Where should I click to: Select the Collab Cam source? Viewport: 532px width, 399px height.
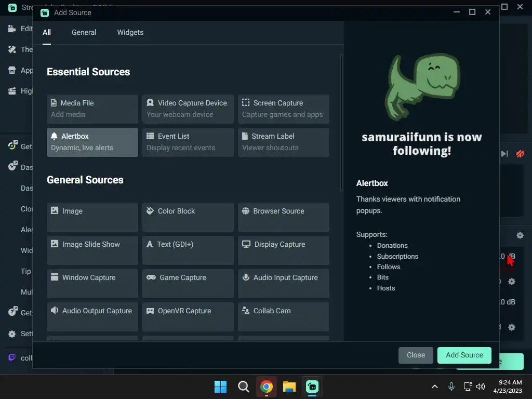point(284,317)
